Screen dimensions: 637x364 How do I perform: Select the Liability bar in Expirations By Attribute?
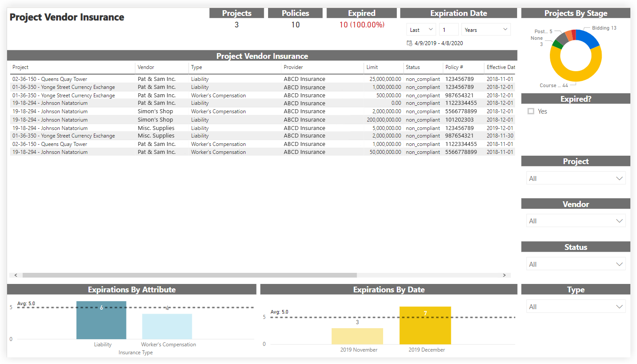(x=101, y=320)
